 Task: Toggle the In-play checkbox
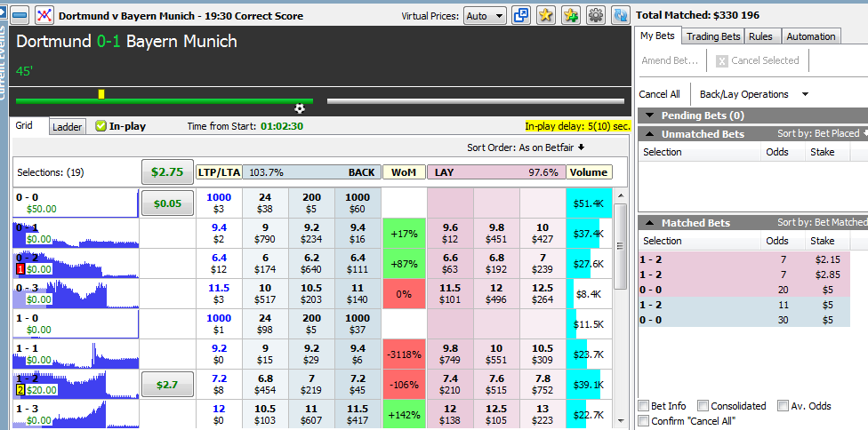[100, 126]
